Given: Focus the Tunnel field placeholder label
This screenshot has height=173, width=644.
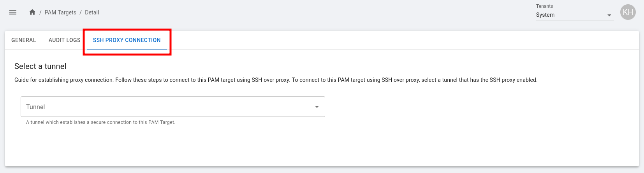Looking at the screenshot, I should (35, 107).
